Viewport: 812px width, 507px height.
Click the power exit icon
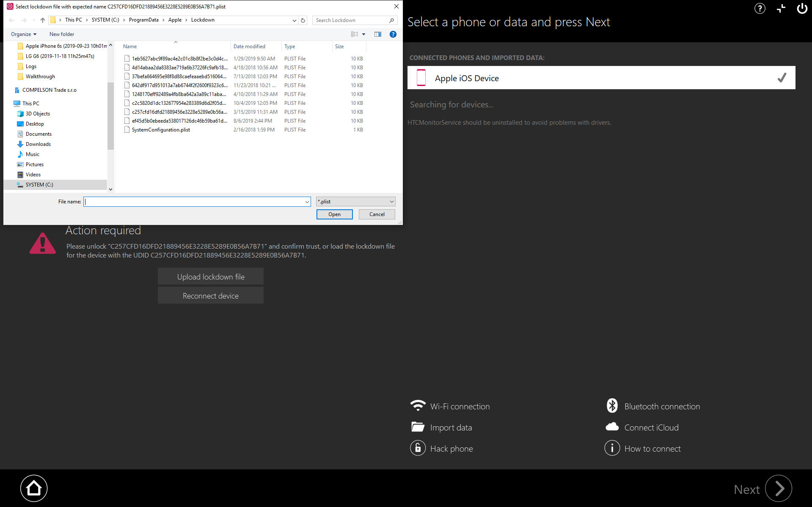click(x=802, y=8)
